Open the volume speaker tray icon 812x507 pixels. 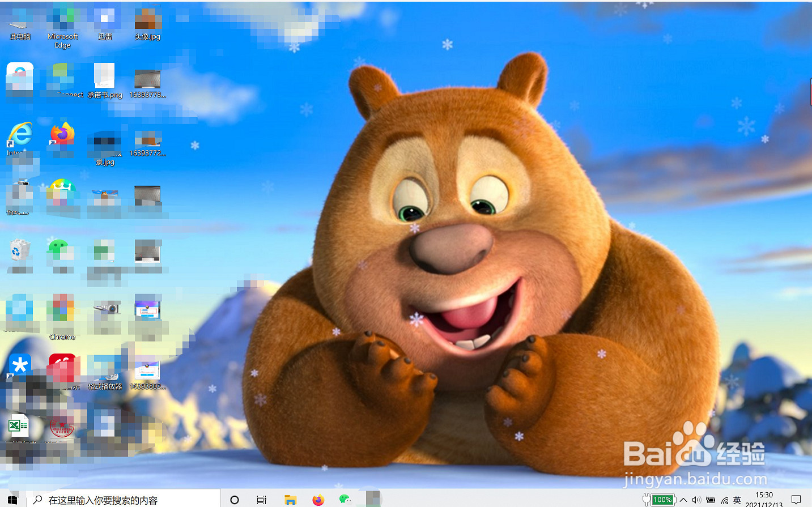tap(696, 500)
